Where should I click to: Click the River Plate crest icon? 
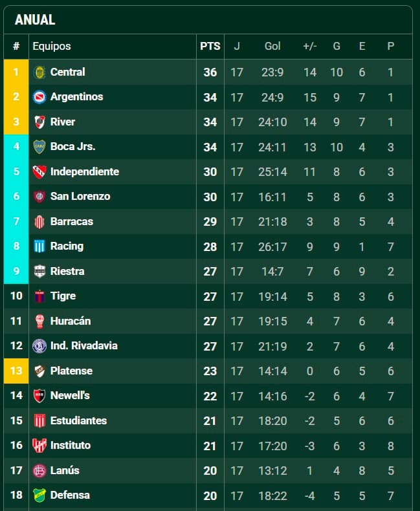39,122
